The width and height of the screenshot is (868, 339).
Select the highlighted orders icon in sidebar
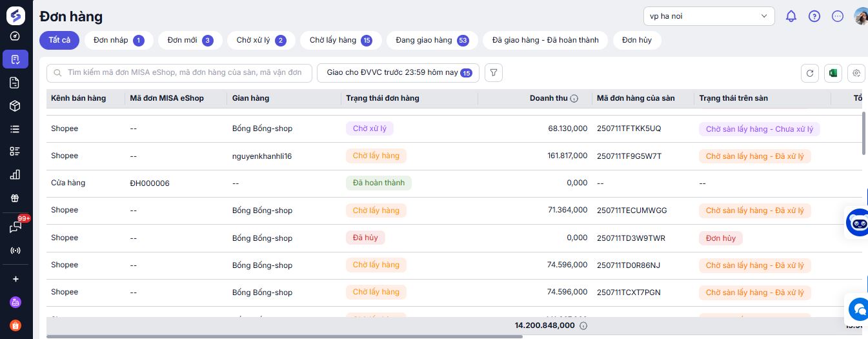click(15, 59)
